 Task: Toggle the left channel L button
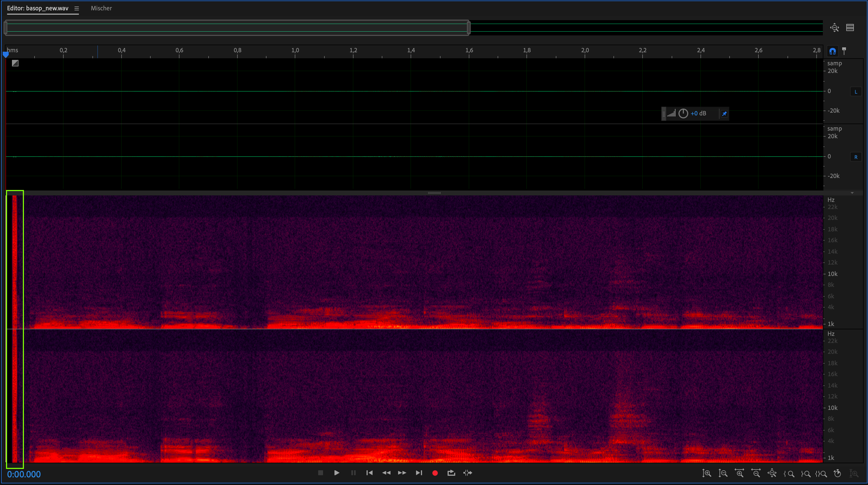855,92
